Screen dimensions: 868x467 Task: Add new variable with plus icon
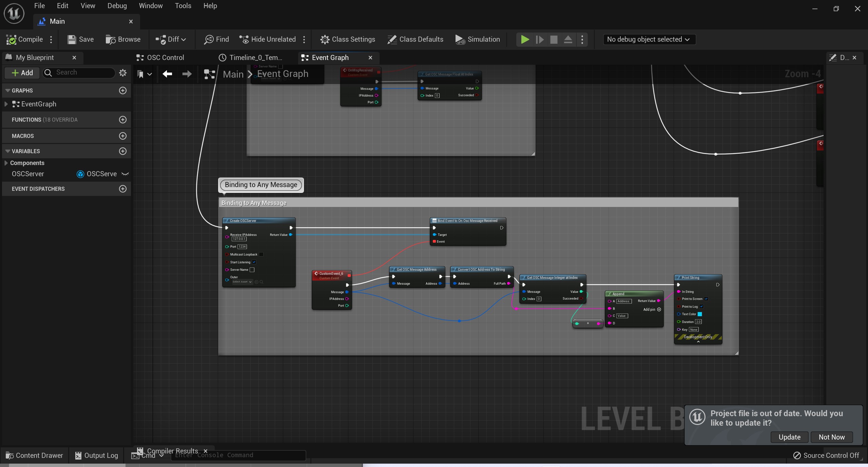tap(123, 151)
